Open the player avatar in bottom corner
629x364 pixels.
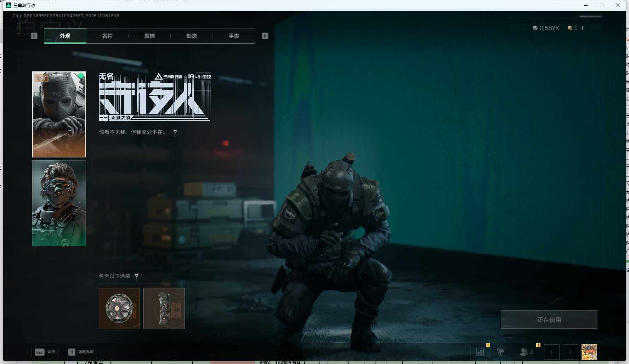click(589, 352)
